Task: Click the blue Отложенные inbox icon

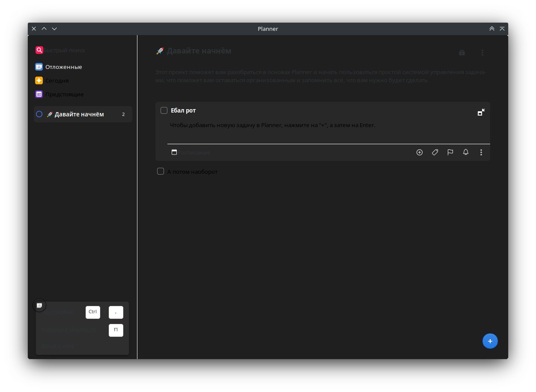Action: pos(39,67)
